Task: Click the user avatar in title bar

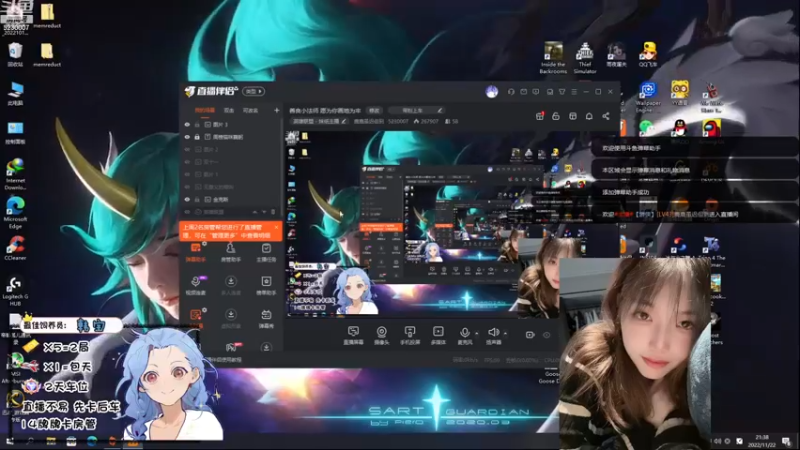Action: [x=492, y=92]
